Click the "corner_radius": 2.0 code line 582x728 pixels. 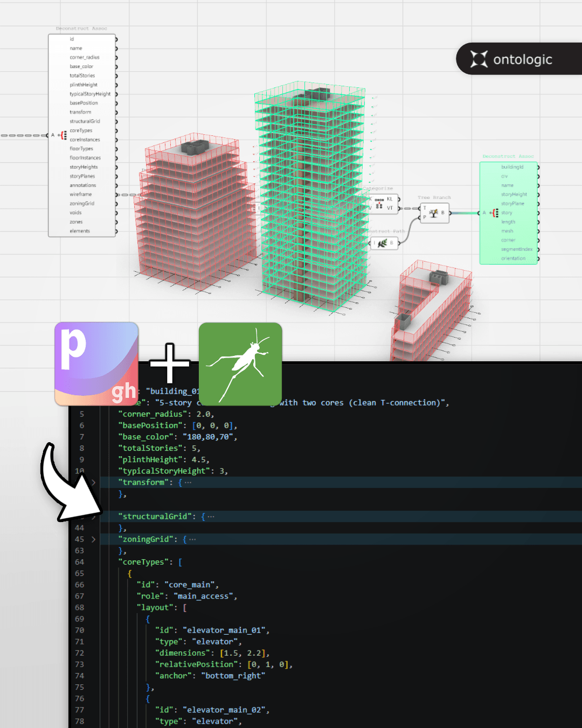(166, 414)
